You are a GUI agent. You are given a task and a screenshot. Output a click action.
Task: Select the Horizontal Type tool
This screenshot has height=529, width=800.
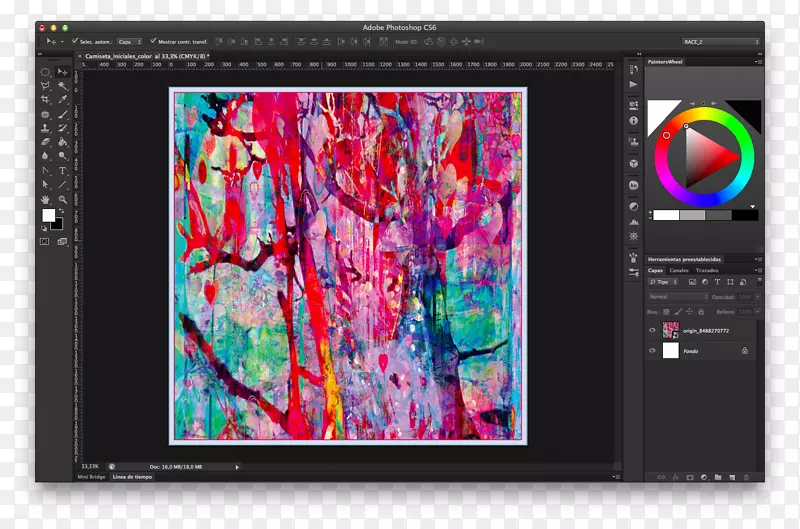click(x=62, y=171)
